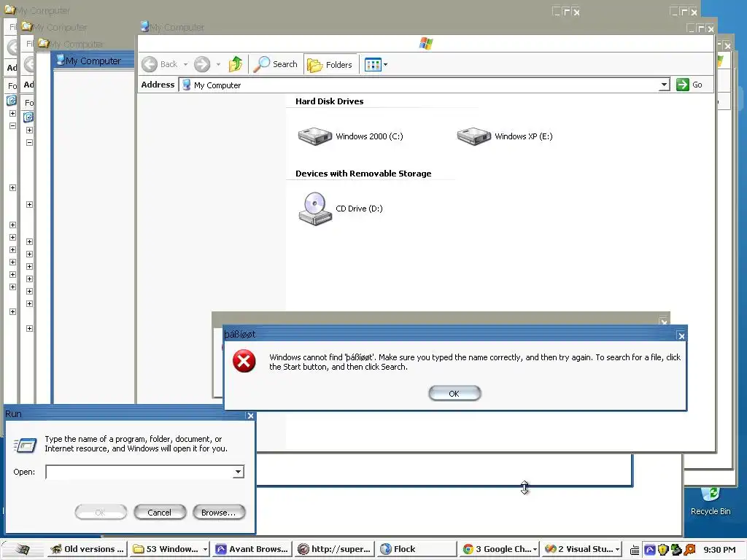Open the Old versions taskbar button
The image size is (747, 560).
tap(87, 549)
